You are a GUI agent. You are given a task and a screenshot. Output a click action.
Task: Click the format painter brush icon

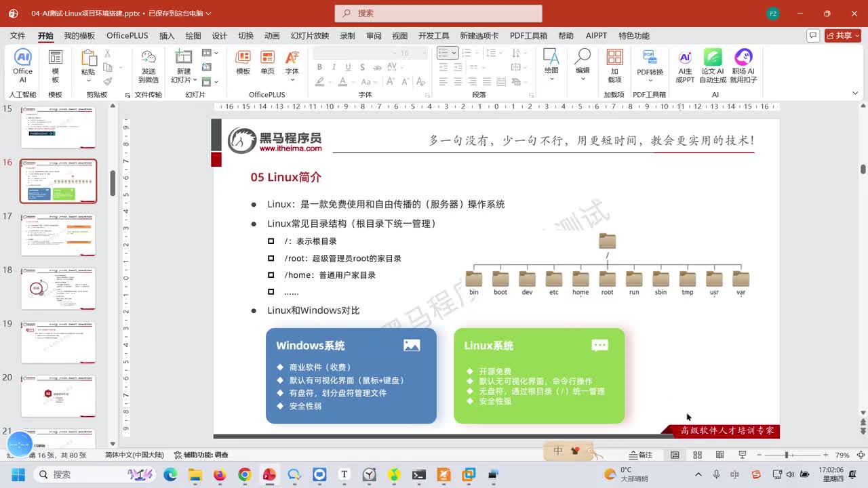point(107,81)
